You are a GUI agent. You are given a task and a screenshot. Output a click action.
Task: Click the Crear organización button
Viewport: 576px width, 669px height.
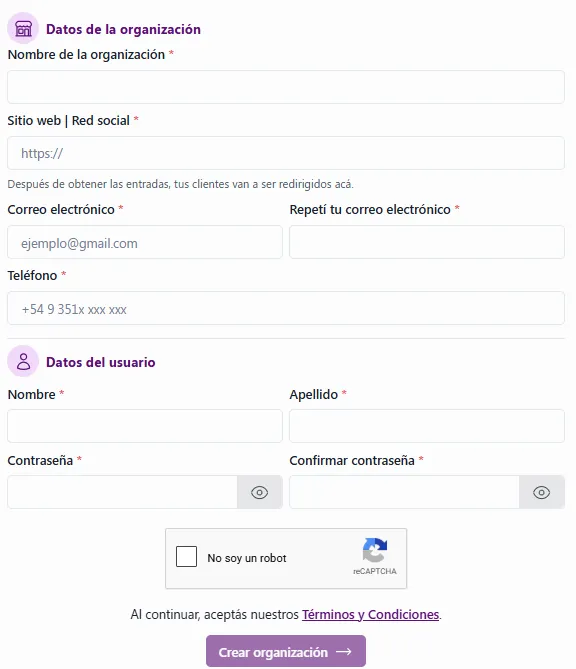click(x=286, y=651)
